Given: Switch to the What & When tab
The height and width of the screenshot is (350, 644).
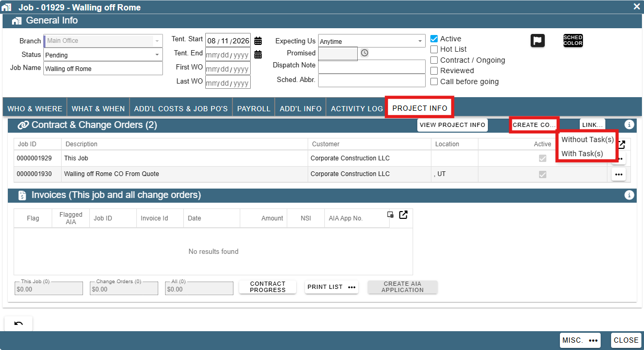Looking at the screenshot, I should click(x=98, y=109).
